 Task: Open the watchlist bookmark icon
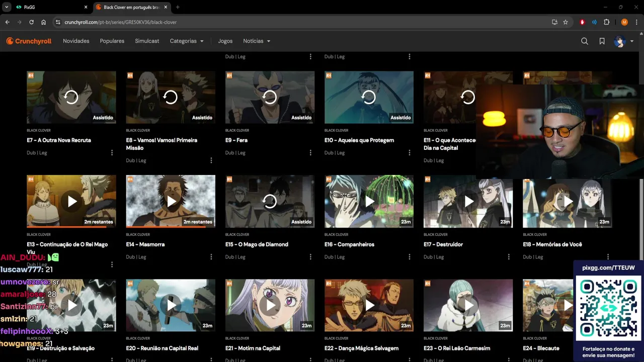[x=602, y=41]
